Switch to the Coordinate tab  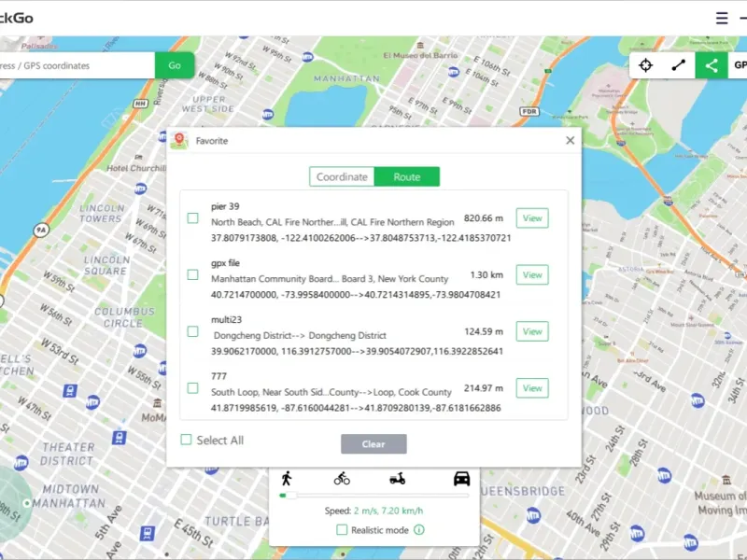pos(342,176)
